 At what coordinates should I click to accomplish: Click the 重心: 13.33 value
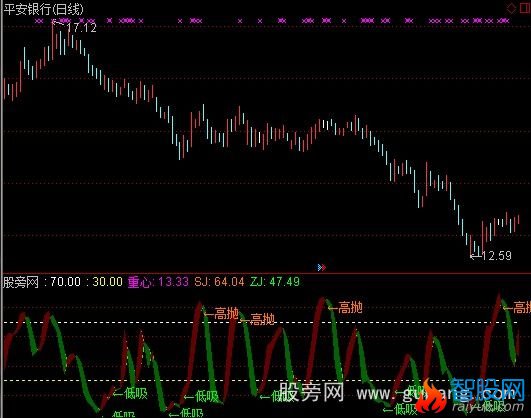[158, 282]
